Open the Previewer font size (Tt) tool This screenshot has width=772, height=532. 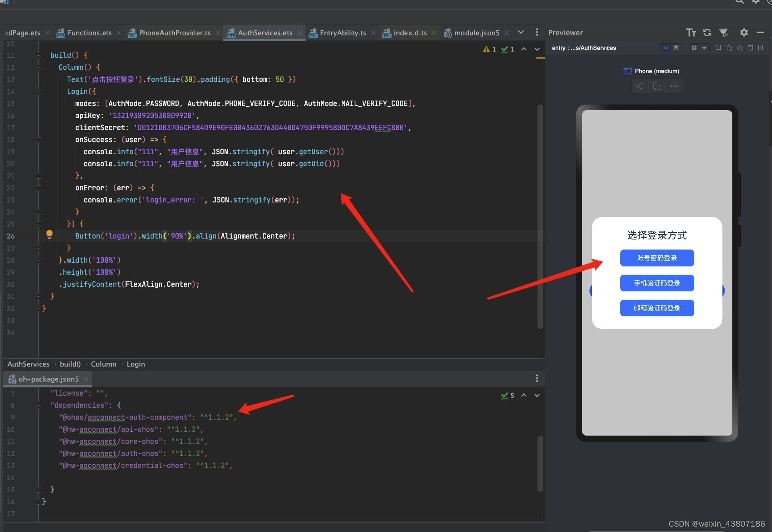[691, 32]
